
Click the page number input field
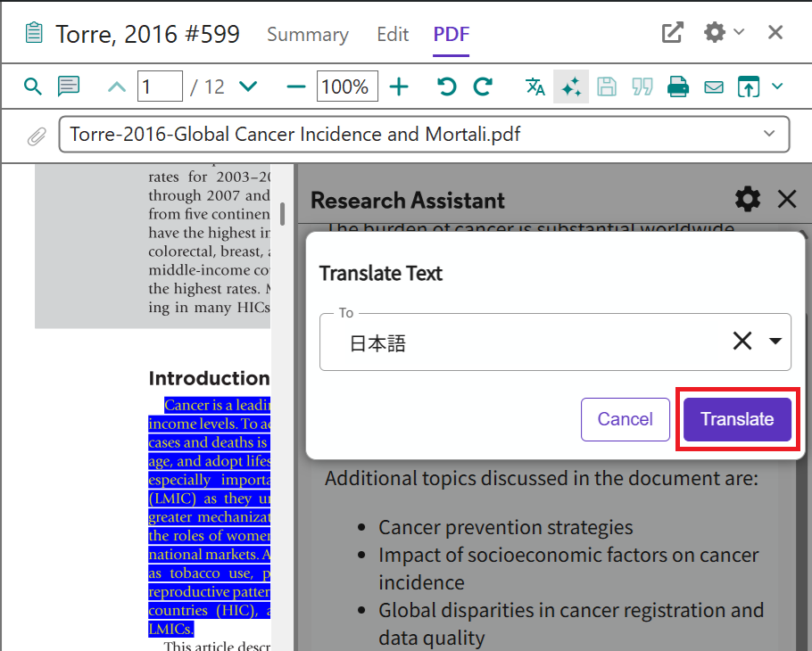click(160, 87)
